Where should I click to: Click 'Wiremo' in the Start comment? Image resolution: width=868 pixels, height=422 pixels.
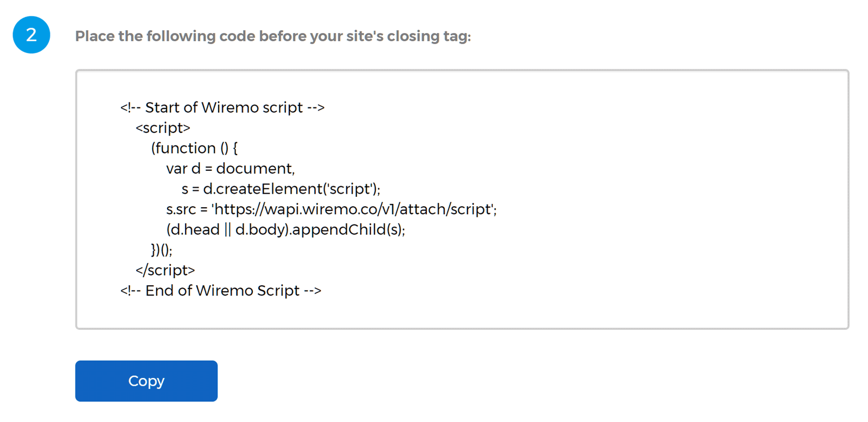click(229, 107)
